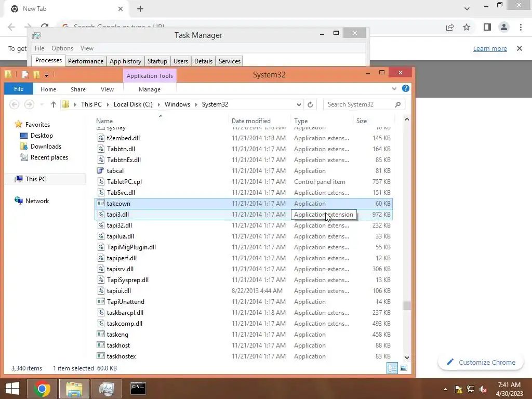Open the Share ribbon tab
532x399 pixels.
pos(78,89)
